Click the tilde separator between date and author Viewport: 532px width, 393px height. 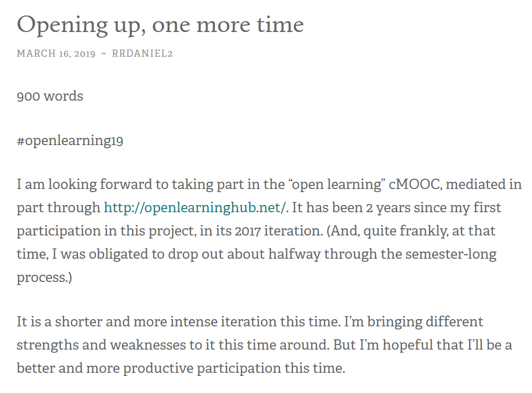coord(104,54)
